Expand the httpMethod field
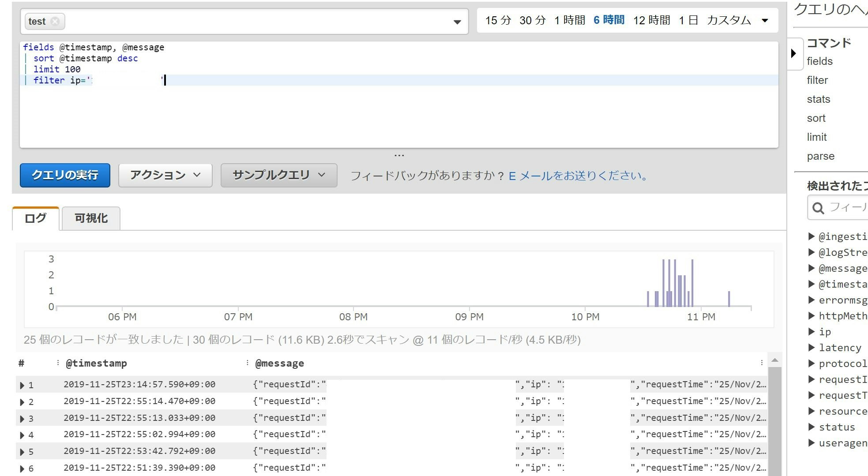Image resolution: width=868 pixels, height=476 pixels. pyautogui.click(x=811, y=316)
